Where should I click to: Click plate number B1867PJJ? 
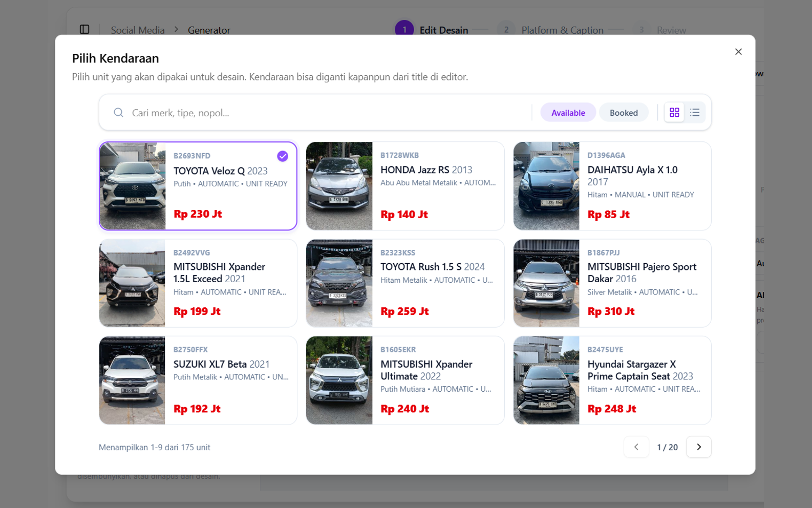tap(603, 253)
